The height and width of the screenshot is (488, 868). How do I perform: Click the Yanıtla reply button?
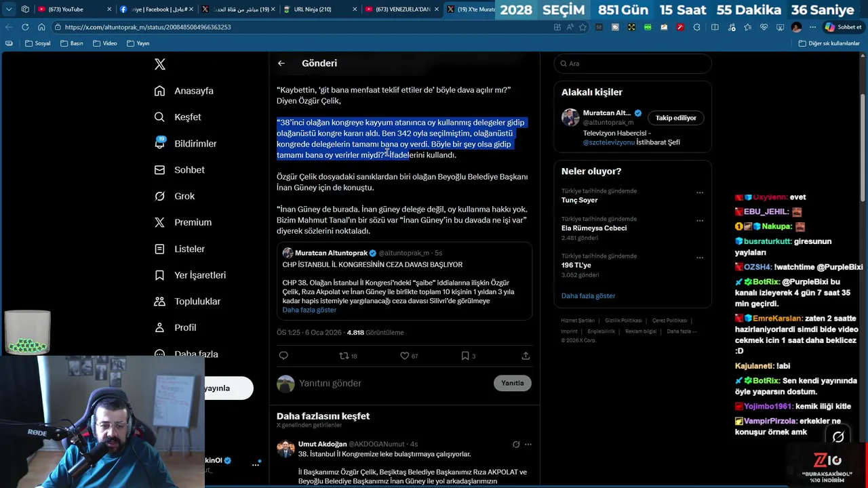[x=512, y=383]
